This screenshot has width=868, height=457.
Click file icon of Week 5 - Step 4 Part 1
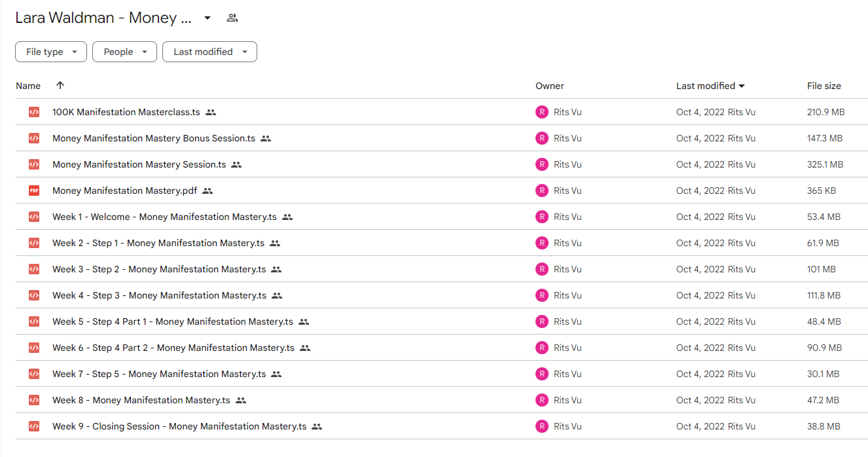click(x=34, y=321)
